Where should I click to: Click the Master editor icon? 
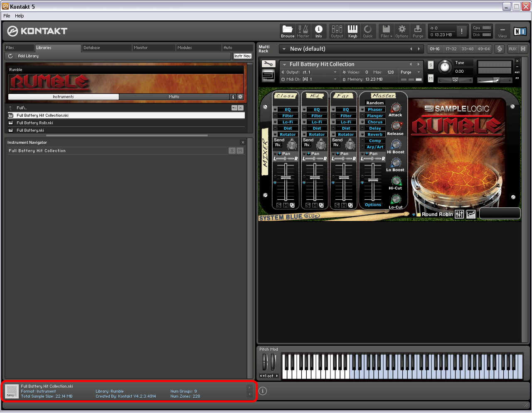pos(303,31)
